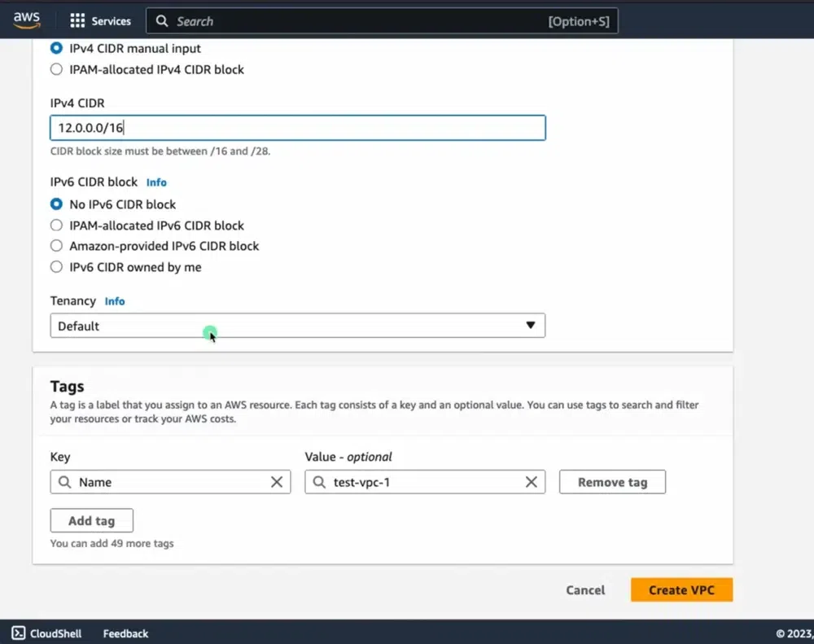Select the No IPv6 CIDR block option
814x644 pixels.
point(55,204)
